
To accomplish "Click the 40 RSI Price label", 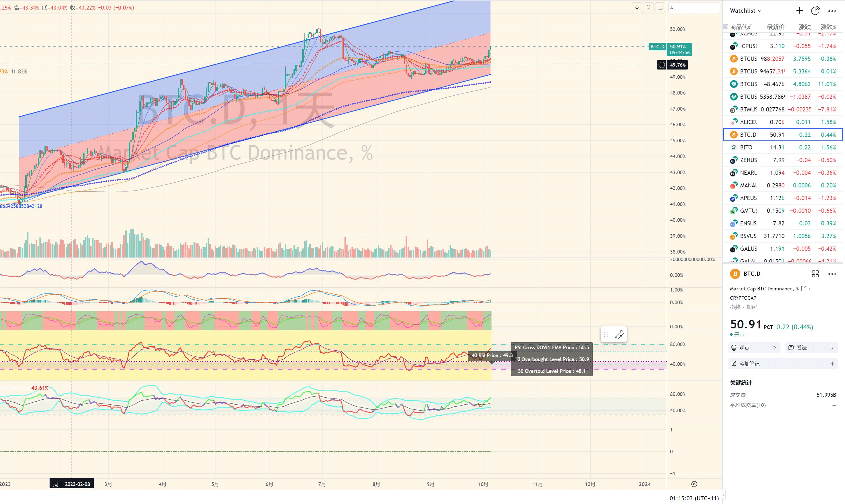I will (492, 355).
